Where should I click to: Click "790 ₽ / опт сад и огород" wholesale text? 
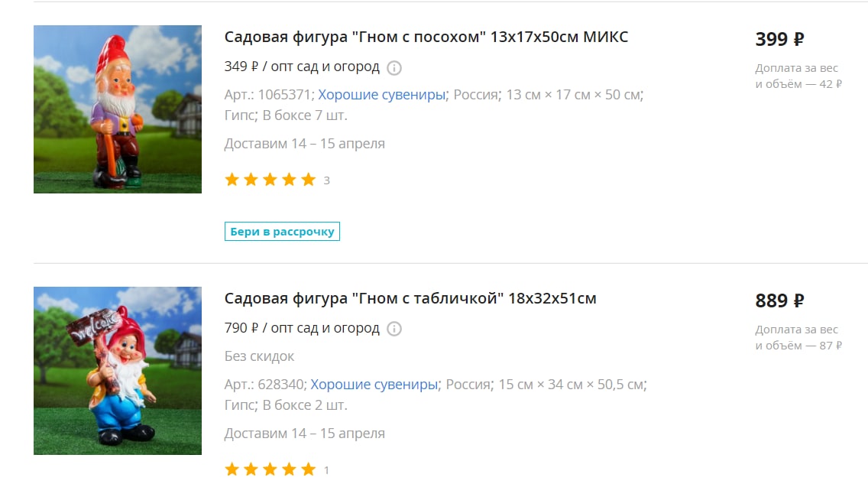coord(302,328)
